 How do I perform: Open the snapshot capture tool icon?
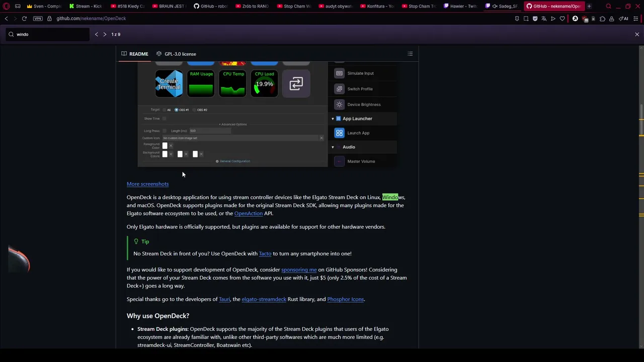pos(526,19)
